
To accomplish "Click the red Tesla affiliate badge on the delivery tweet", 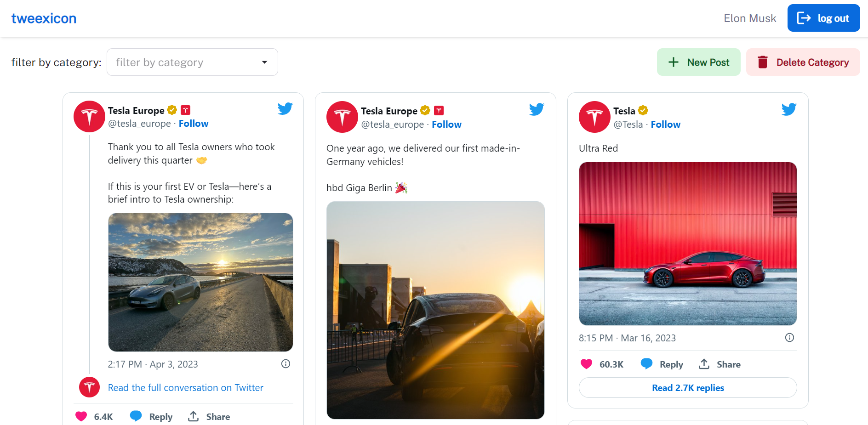I will click(x=185, y=110).
